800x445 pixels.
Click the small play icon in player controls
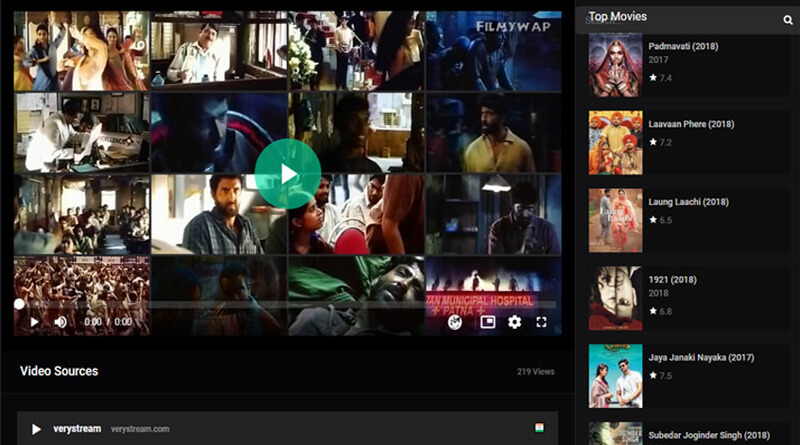click(x=34, y=322)
